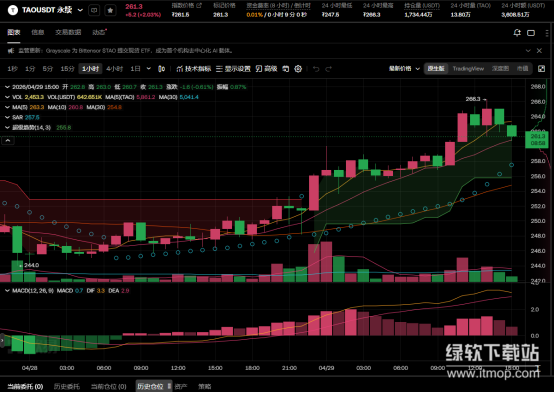Viewport: 554px width, 393px height.
Task: Click the chat bubble icon beside TAOUSDT
Action: pyautogui.click(x=94, y=11)
